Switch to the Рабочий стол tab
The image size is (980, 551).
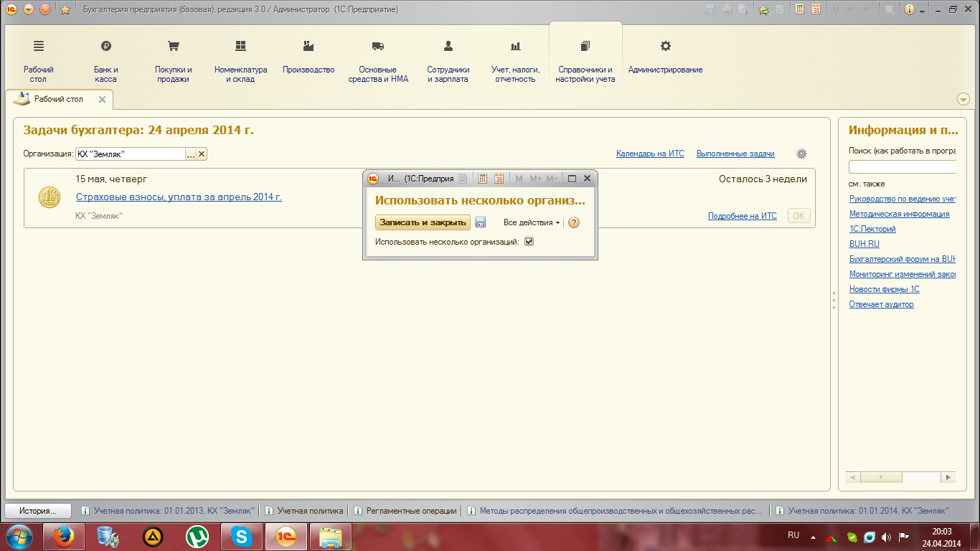[x=59, y=99]
